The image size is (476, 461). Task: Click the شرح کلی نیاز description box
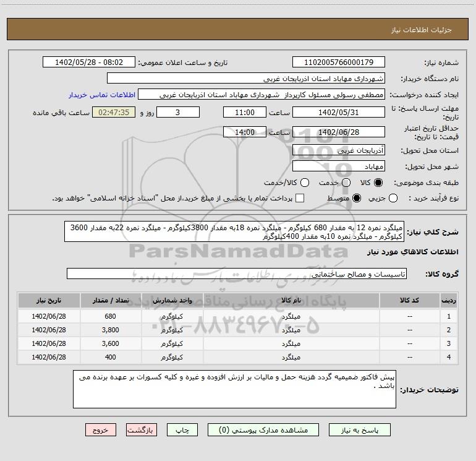[x=234, y=231]
